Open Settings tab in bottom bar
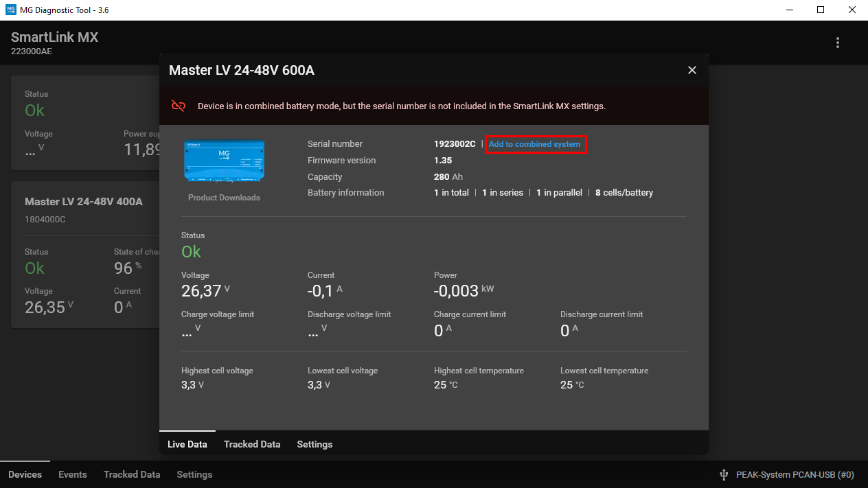868x488 pixels. (194, 474)
